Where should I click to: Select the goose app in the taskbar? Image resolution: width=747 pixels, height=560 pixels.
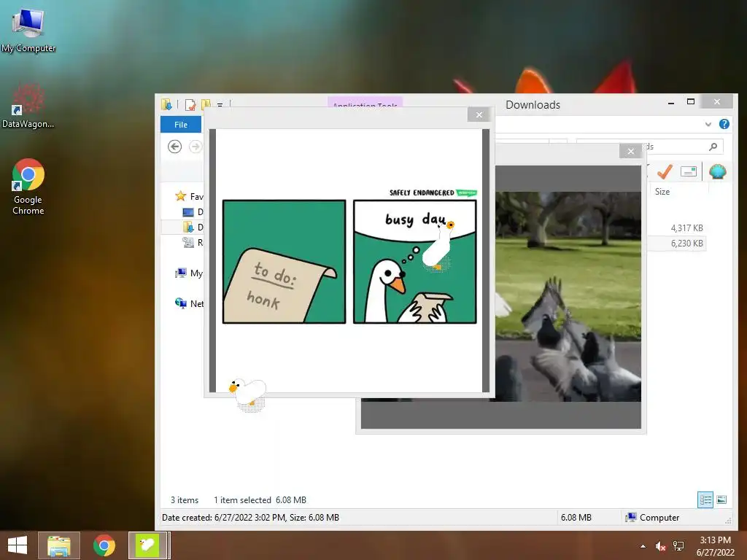(147, 545)
